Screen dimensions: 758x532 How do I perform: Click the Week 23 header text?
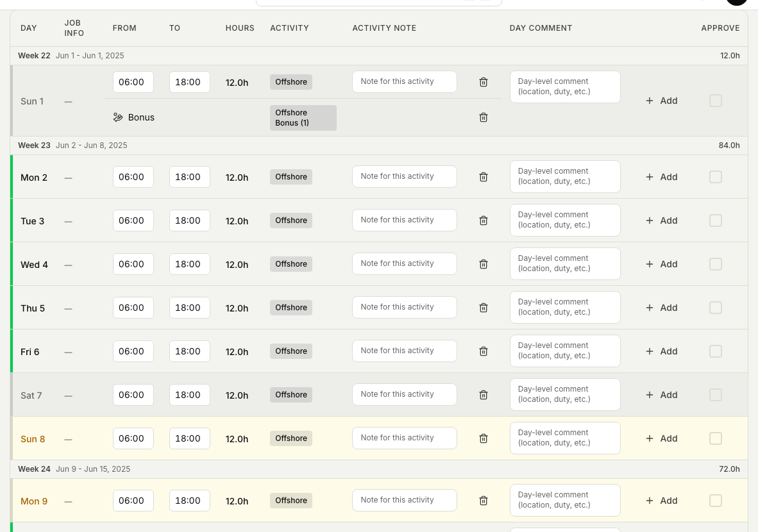point(35,145)
